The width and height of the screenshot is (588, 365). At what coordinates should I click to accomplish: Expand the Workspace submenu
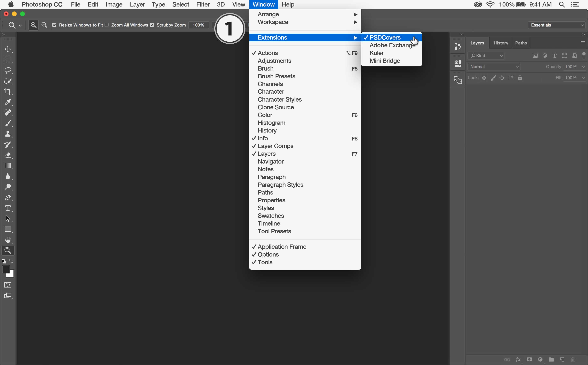click(305, 22)
